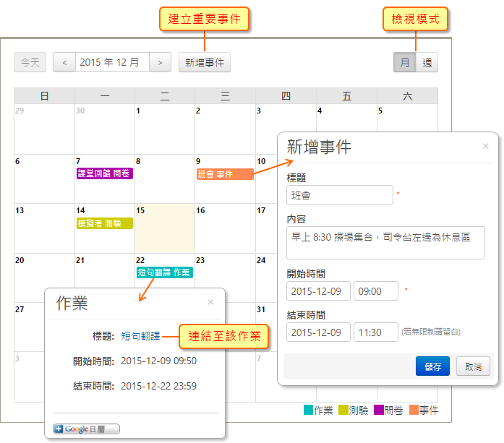Open the 班會 事件 calendar entry

[224, 174]
